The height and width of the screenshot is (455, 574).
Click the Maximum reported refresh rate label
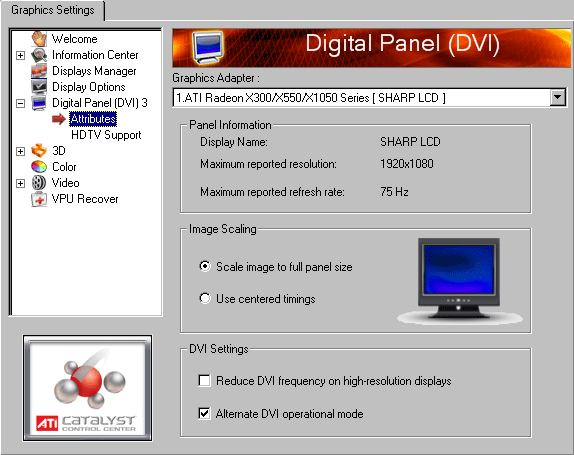click(272, 192)
